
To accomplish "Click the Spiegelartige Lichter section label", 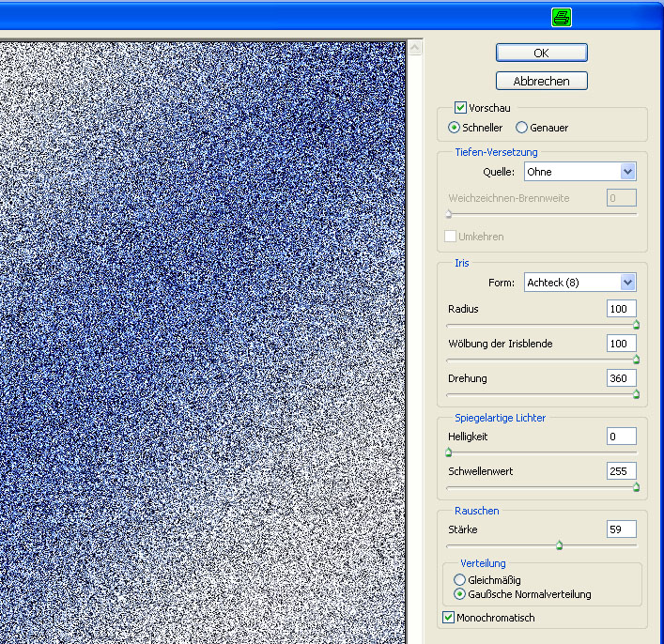I will point(500,418).
